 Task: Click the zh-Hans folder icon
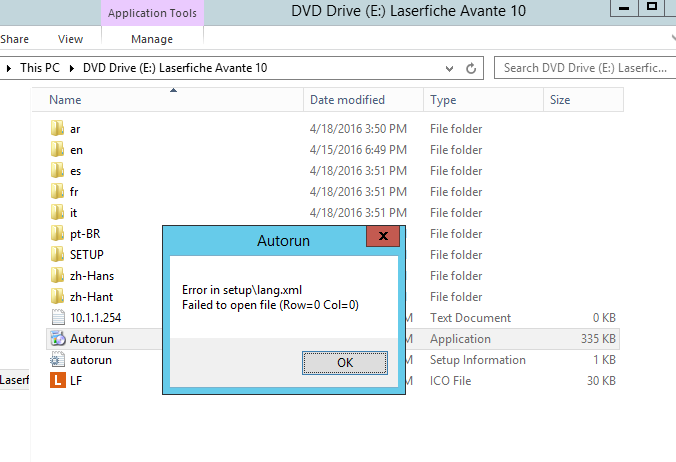tap(57, 275)
